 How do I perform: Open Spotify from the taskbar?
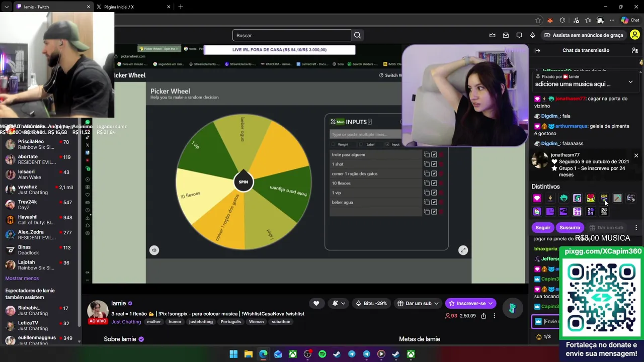point(322,354)
